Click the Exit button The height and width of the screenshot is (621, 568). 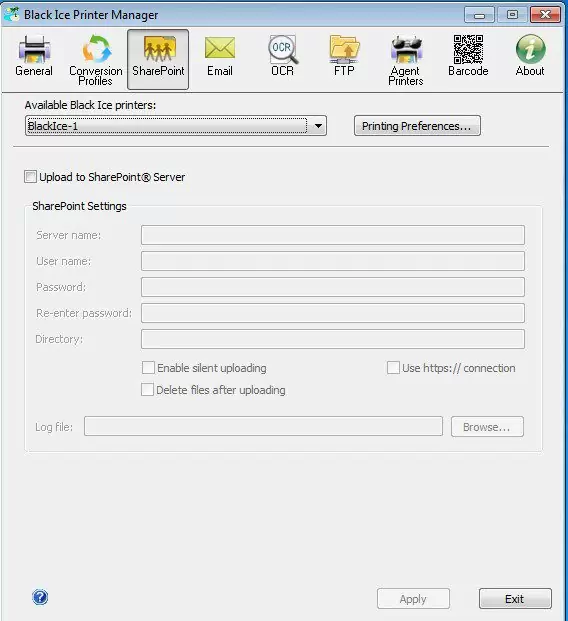pyautogui.click(x=515, y=599)
